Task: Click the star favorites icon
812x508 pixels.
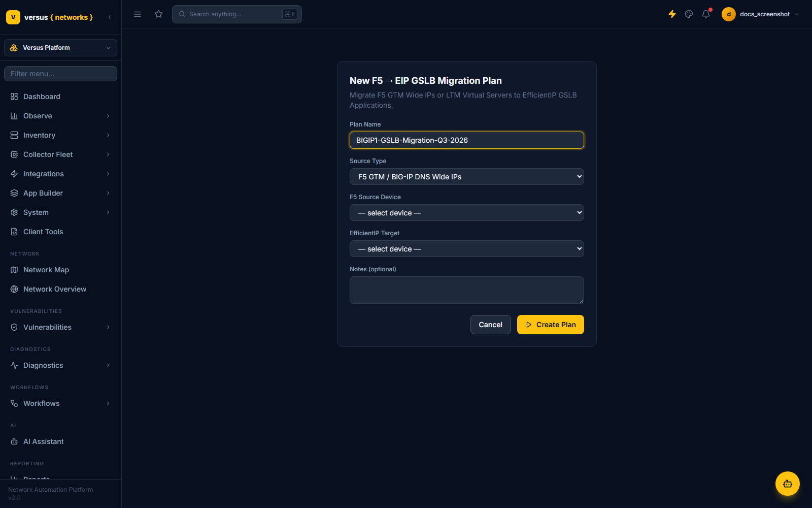Action: click(159, 14)
